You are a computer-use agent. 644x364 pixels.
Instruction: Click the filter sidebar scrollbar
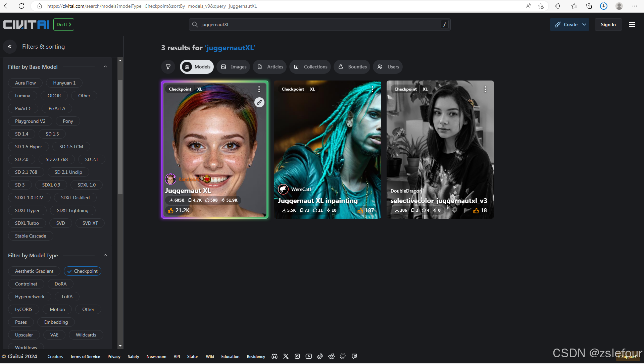click(120, 137)
